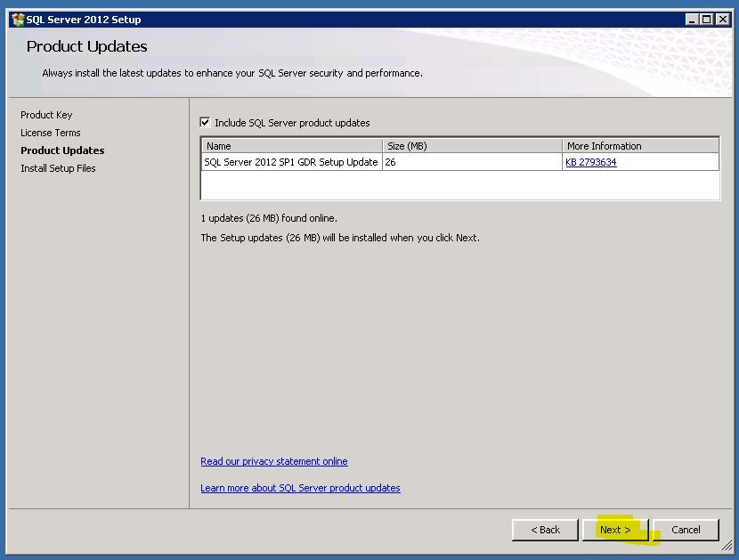739x560 pixels.
Task: Open Learn more about SQL Server product updates
Action: 300,488
